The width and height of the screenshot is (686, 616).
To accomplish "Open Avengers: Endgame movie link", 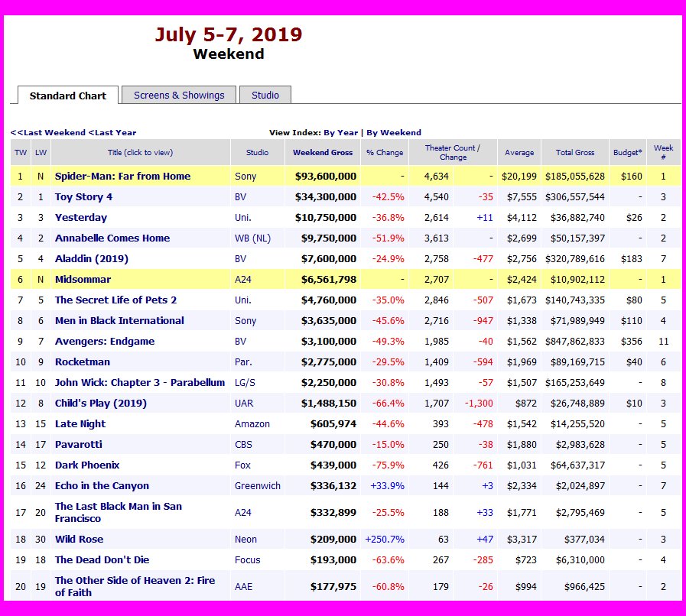I will [x=105, y=342].
